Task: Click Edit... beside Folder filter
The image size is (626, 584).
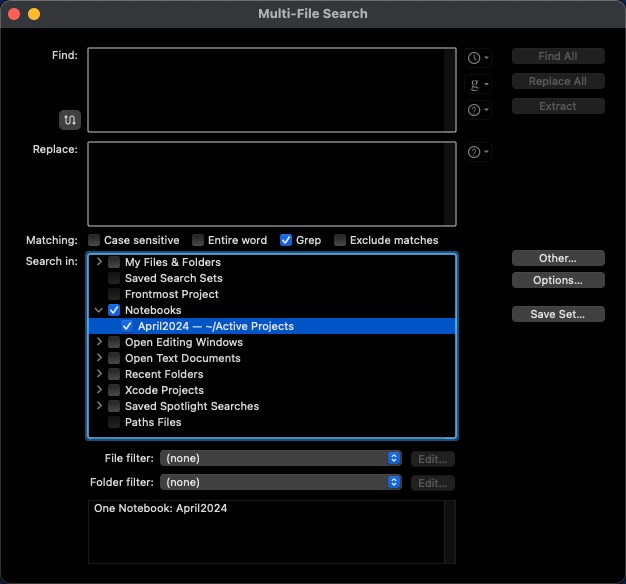Action: click(433, 483)
